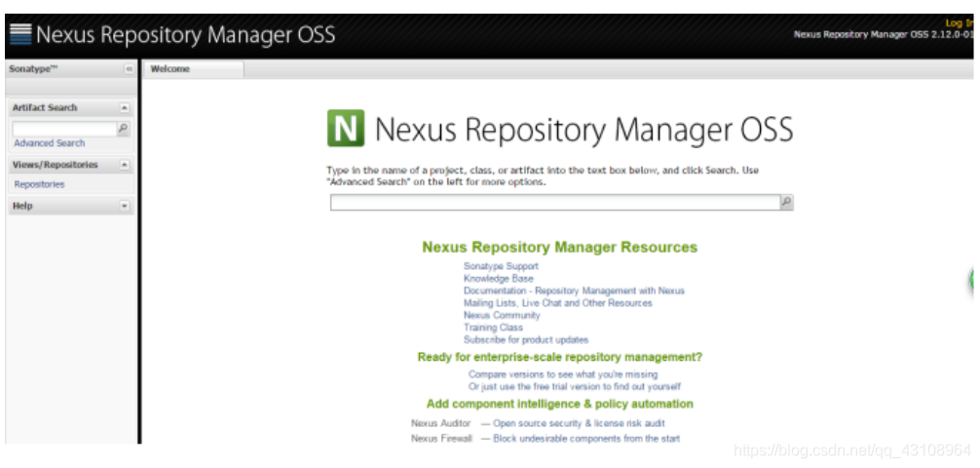Collapse the Artifact Search section
Screen dimensions: 980x468
125,107
